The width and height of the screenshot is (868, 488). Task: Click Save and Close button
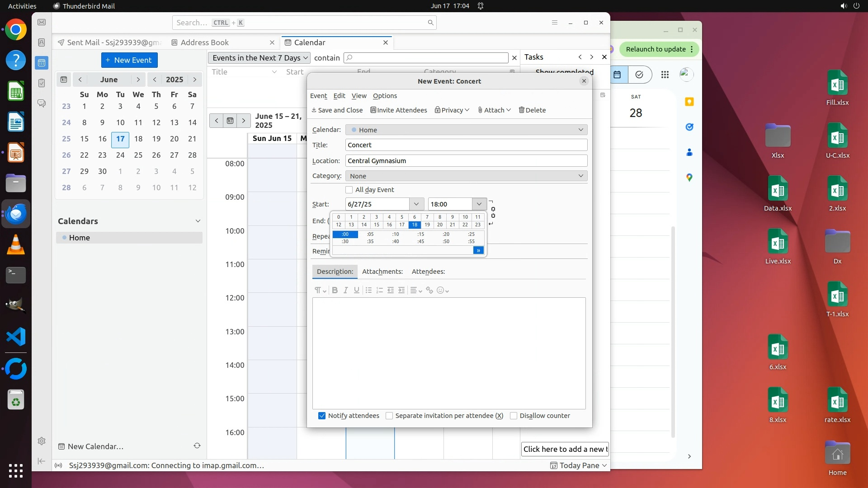[x=337, y=110]
